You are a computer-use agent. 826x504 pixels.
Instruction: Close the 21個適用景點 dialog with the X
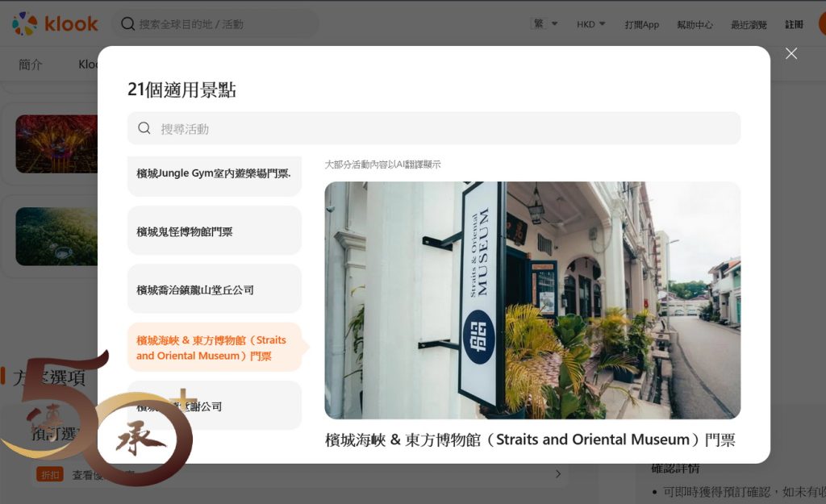791,53
